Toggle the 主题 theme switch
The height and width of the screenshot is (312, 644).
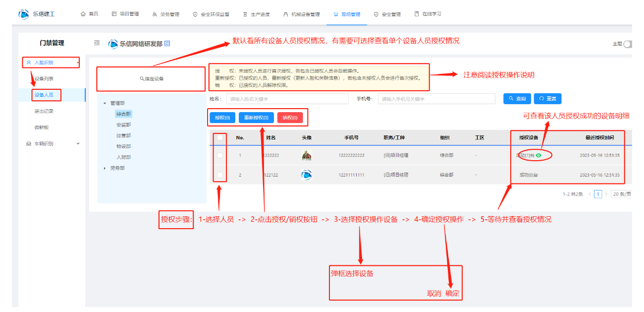(x=628, y=44)
